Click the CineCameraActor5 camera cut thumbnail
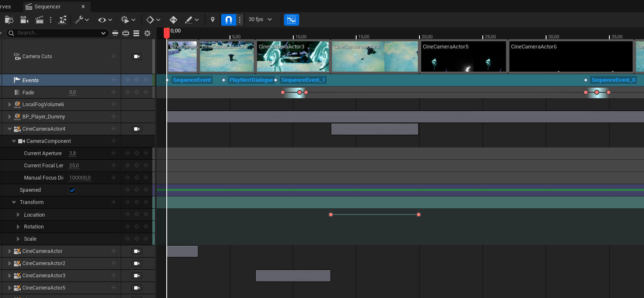This screenshot has height=298, width=644. pyautogui.click(x=463, y=57)
